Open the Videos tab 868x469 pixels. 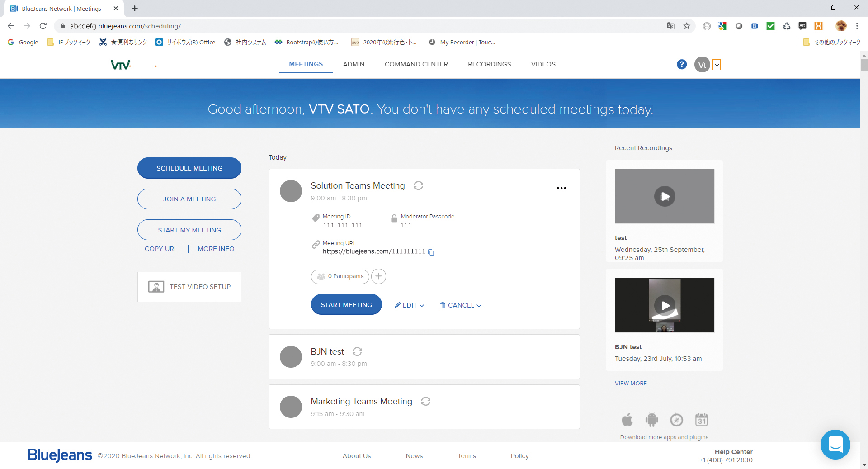click(543, 64)
